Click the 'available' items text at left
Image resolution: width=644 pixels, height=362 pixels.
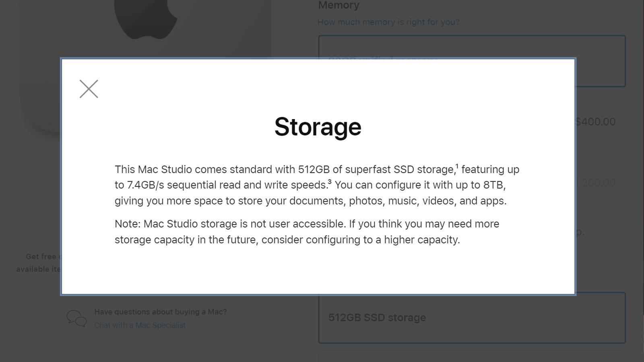[x=38, y=269]
